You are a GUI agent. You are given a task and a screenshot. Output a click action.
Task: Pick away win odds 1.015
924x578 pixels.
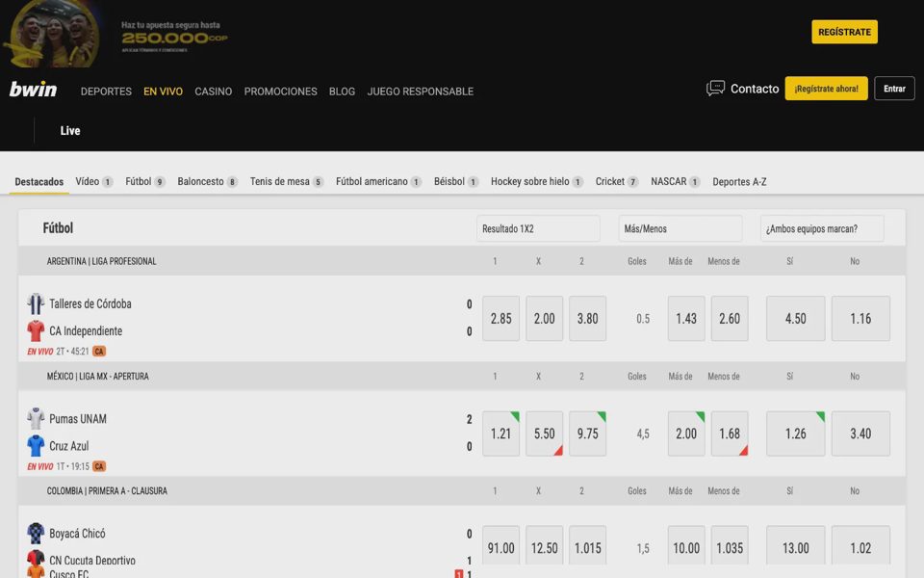click(587, 547)
